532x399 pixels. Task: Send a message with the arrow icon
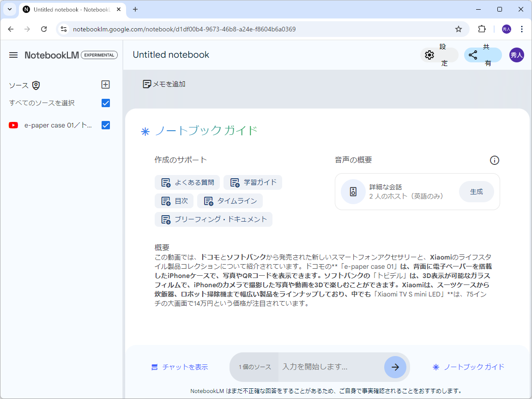(395, 367)
